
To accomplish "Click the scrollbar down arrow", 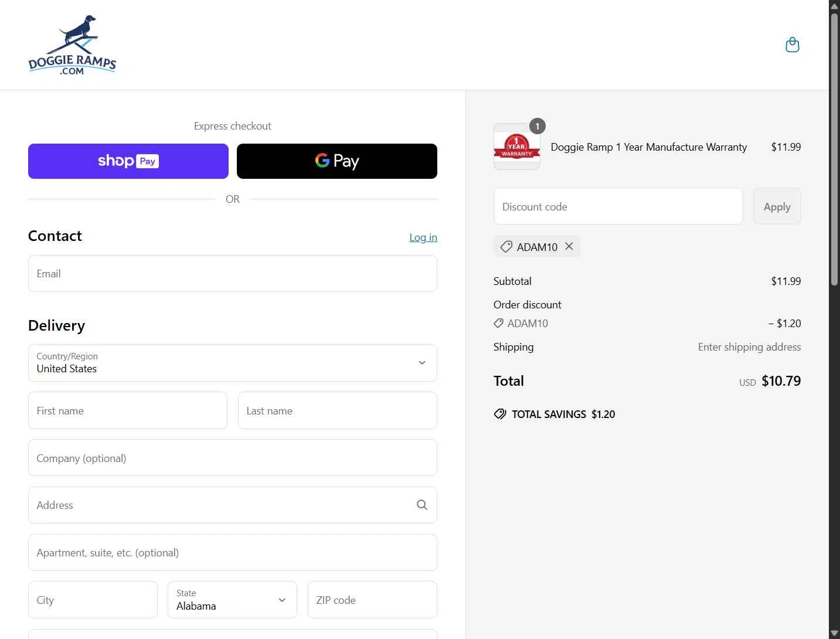I will click(834, 633).
